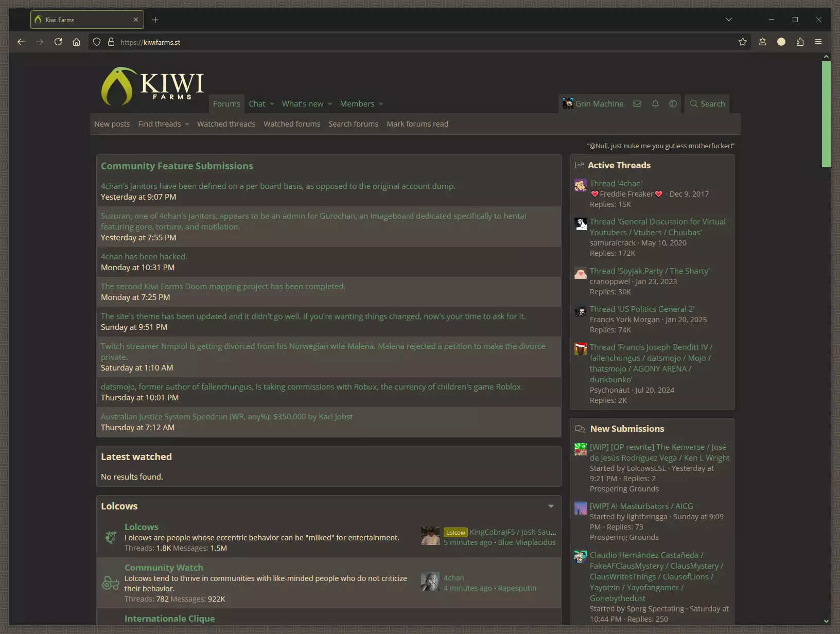The width and height of the screenshot is (840, 634).
Task: Click avatar next to Soyjak.Party thread
Action: click(581, 273)
